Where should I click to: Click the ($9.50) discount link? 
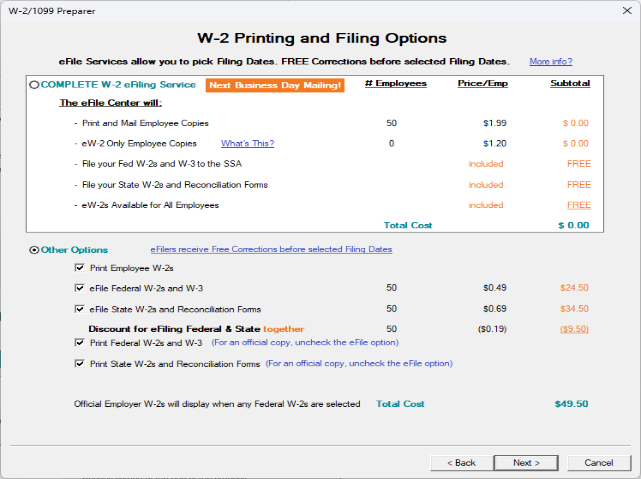[x=574, y=328]
